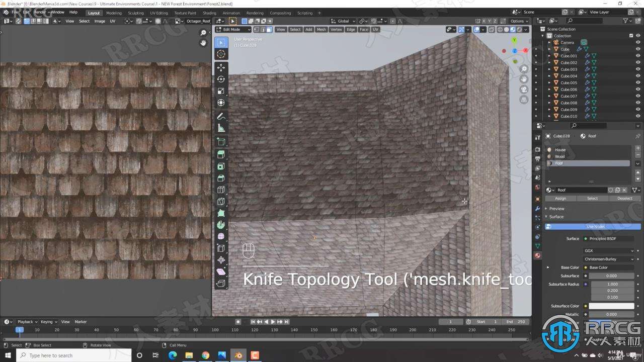644x362 pixels.
Task: Choose the Smooth vertices tool
Action: 221,236
